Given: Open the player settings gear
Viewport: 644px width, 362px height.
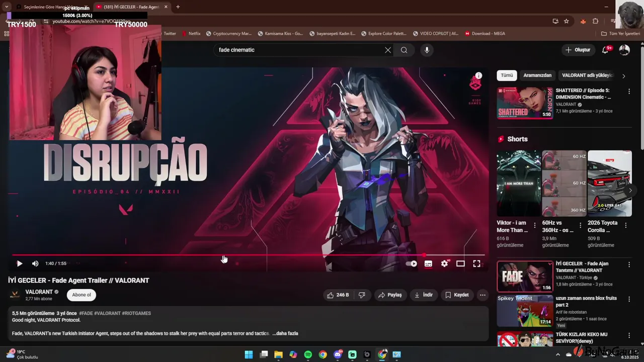Looking at the screenshot, I should [x=444, y=263].
